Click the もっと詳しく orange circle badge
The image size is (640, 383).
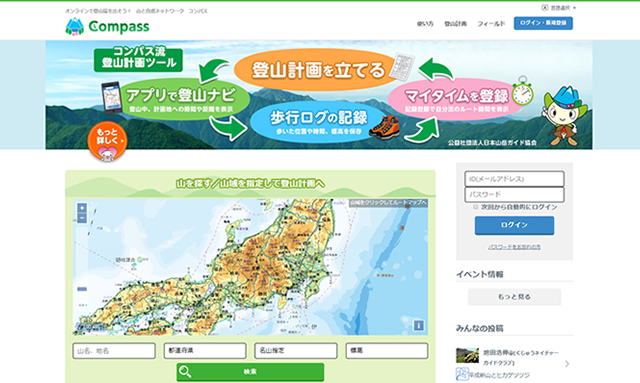click(x=107, y=141)
